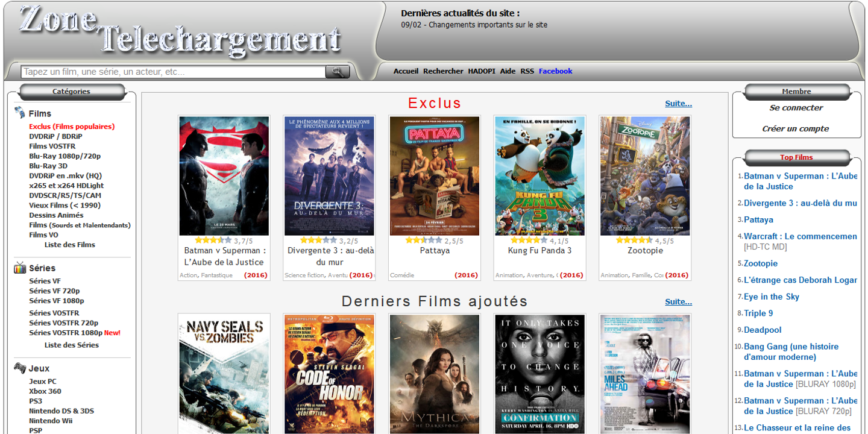Screen dimensions: 868x434
Task: Open the Kung Fu Panda 3 poster
Action: (x=539, y=175)
